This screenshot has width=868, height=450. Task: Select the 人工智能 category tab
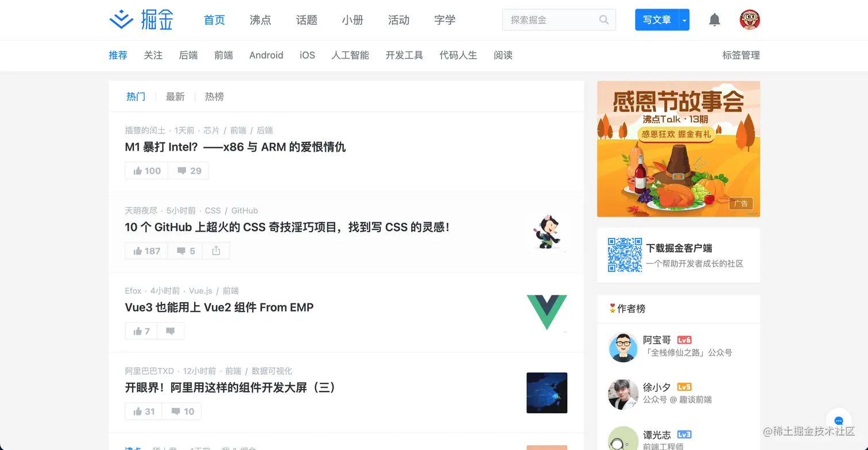[350, 55]
